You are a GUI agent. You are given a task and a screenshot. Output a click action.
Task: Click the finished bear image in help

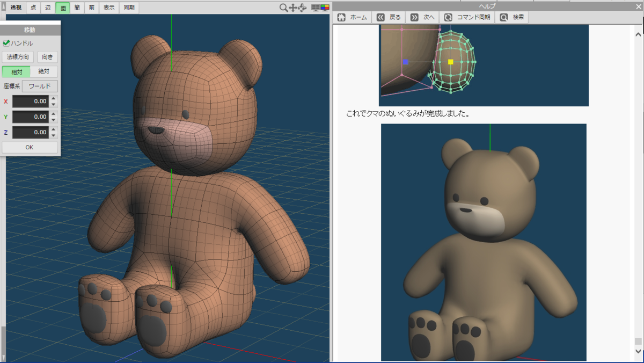click(484, 242)
